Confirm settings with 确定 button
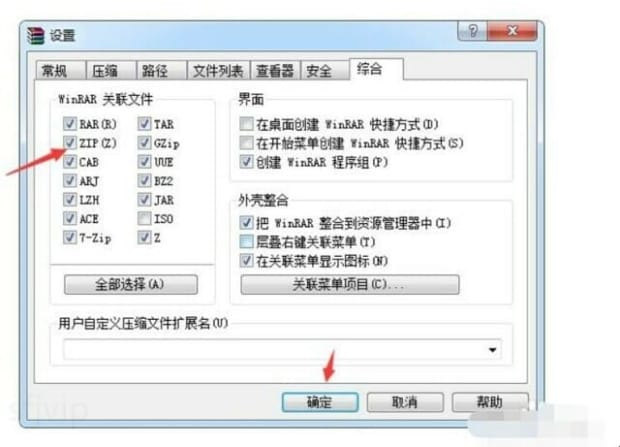The image size is (620, 447). (320, 402)
